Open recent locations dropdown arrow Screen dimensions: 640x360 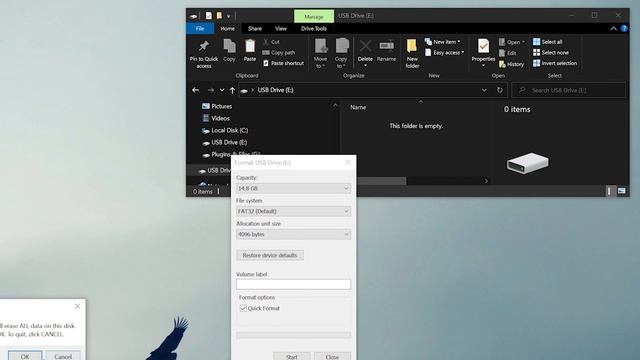pos(222,90)
